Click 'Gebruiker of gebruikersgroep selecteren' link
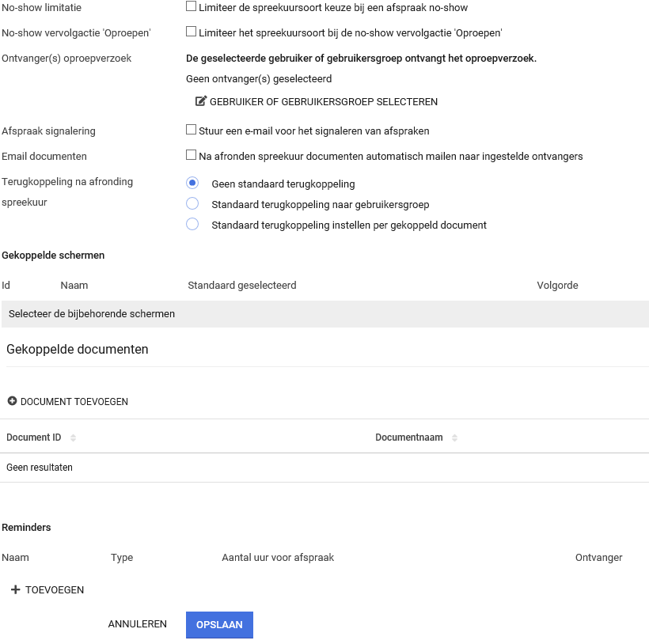The width and height of the screenshot is (649, 644). (x=323, y=102)
